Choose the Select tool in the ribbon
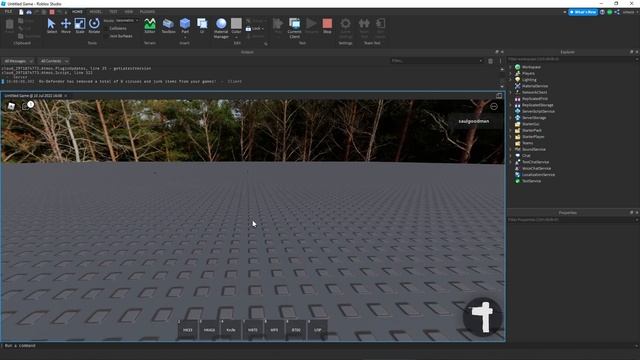 (x=51, y=26)
